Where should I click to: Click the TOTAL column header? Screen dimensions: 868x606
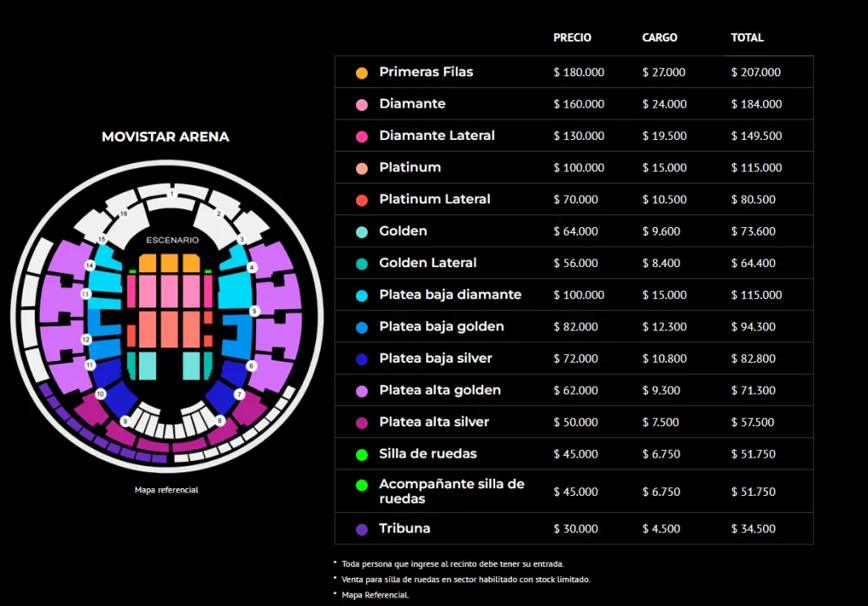click(747, 38)
